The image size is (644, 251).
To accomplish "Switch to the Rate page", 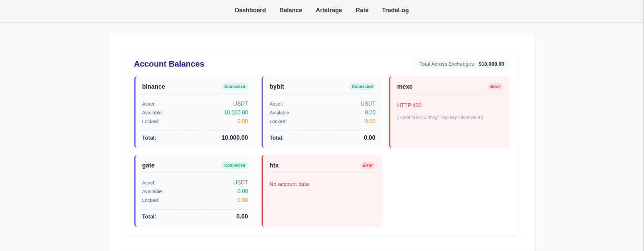I will (362, 10).
